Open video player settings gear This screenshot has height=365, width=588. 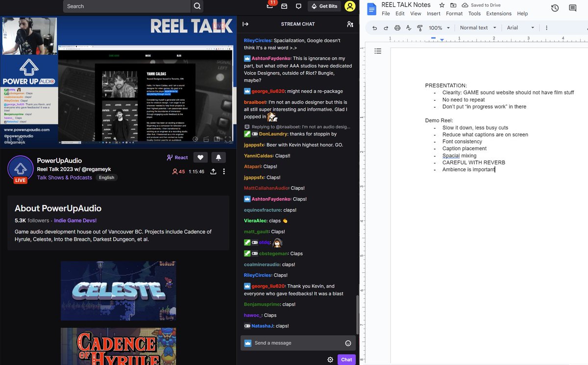(195, 139)
